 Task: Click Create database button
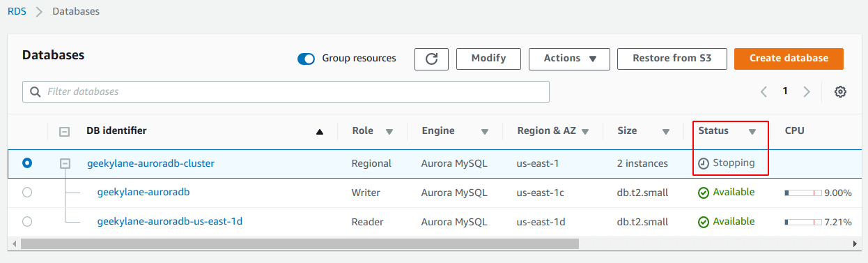click(789, 59)
